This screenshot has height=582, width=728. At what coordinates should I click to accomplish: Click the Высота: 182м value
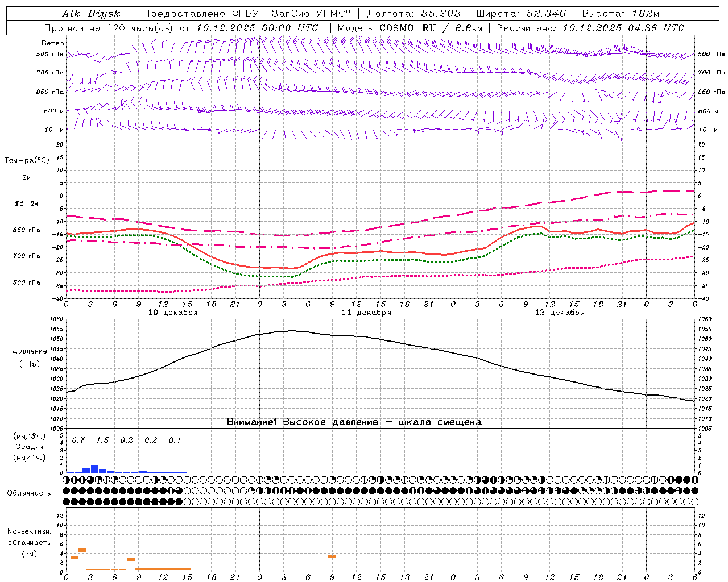pos(621,14)
